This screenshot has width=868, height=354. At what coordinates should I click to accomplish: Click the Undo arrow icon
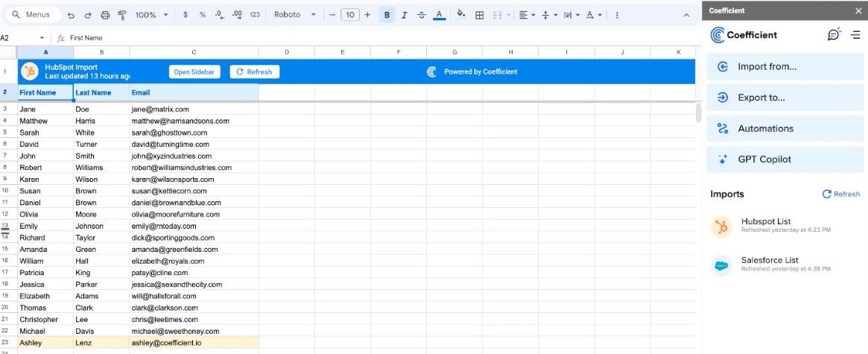71,15
